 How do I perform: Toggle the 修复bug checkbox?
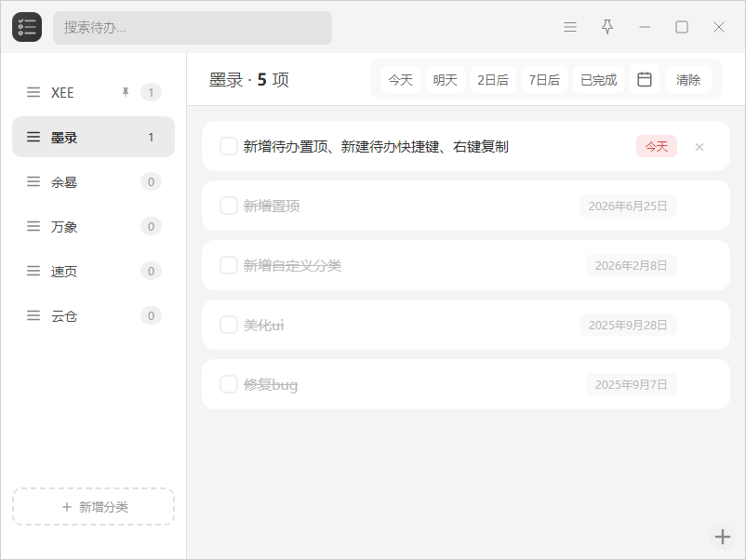click(229, 384)
